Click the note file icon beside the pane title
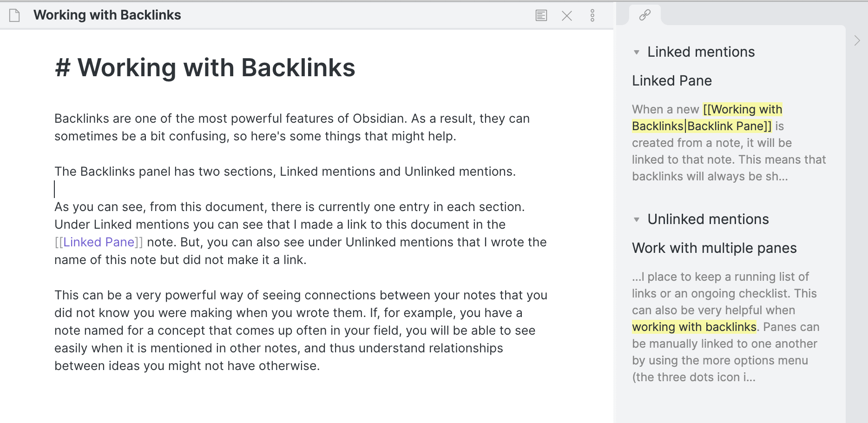The height and width of the screenshot is (423, 868). tap(14, 15)
